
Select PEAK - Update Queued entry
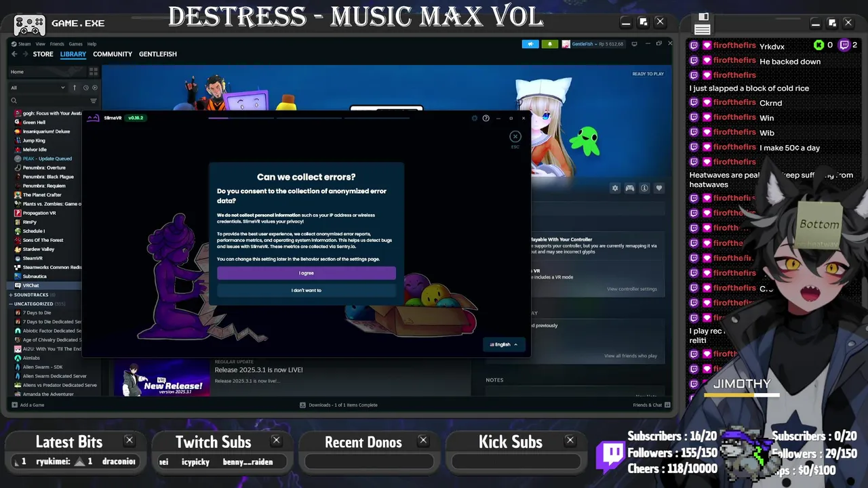46,159
